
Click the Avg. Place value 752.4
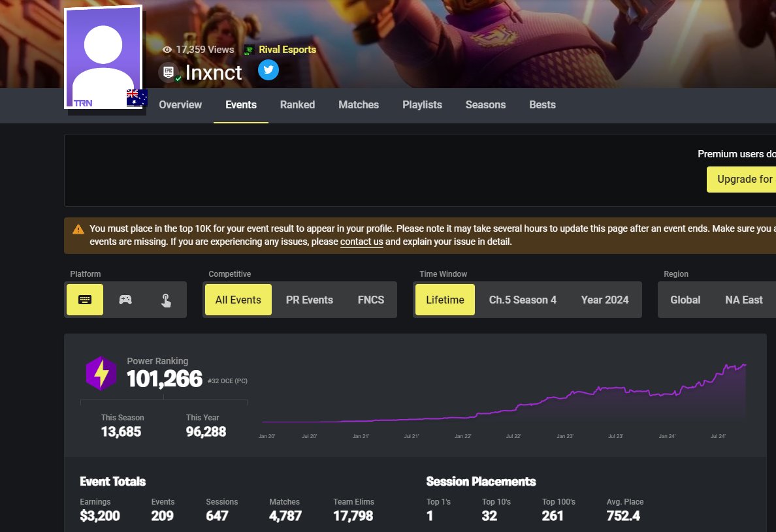coord(623,516)
